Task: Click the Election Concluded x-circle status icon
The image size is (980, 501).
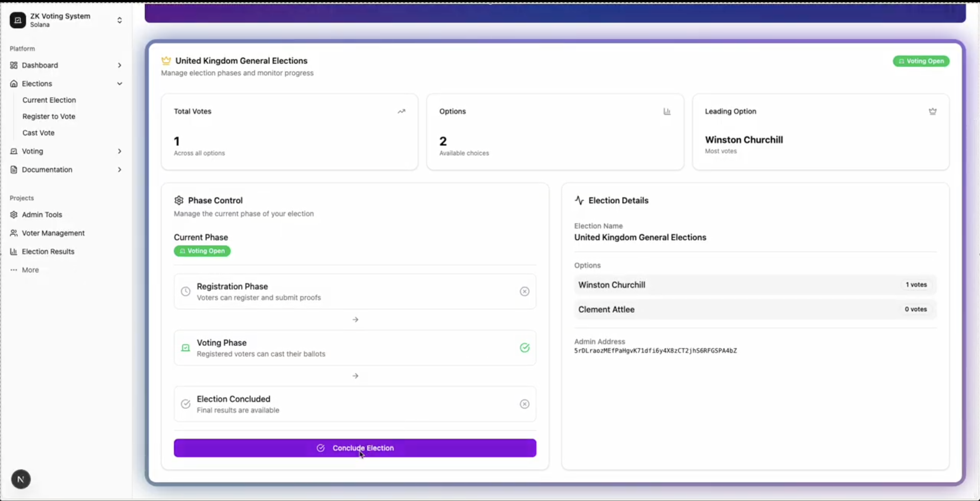Action: (524, 404)
